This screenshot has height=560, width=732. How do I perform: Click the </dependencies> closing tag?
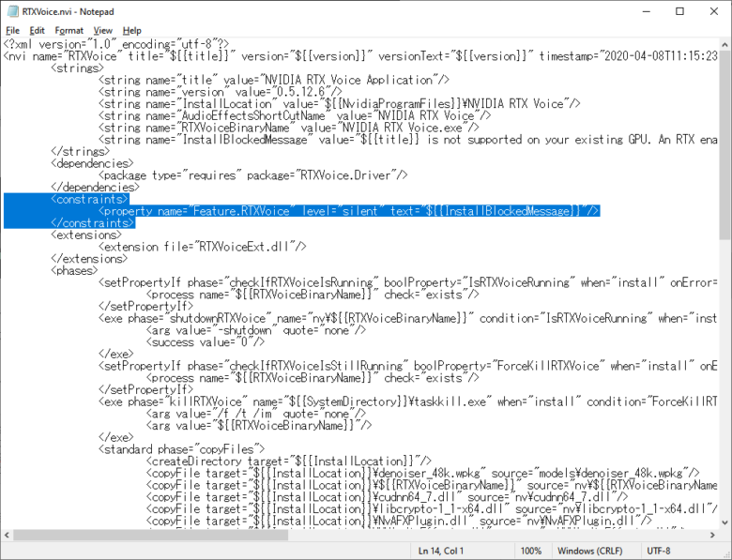[x=95, y=188]
